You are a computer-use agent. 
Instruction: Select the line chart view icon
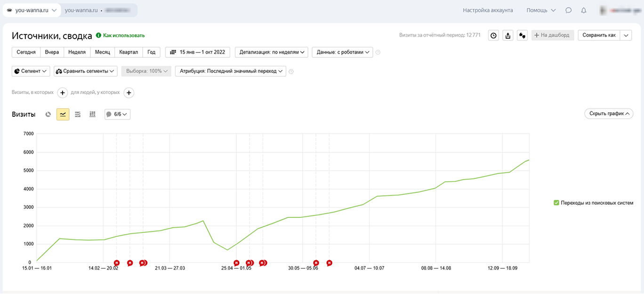click(63, 114)
